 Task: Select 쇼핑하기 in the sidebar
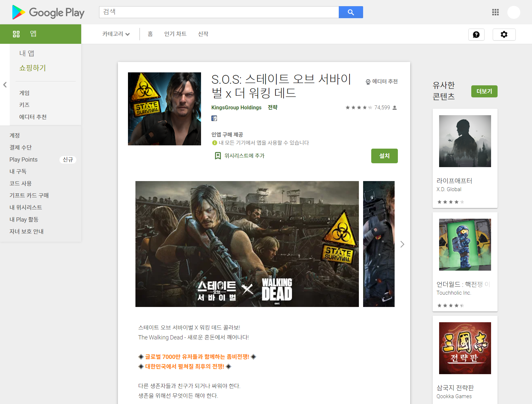tap(32, 68)
